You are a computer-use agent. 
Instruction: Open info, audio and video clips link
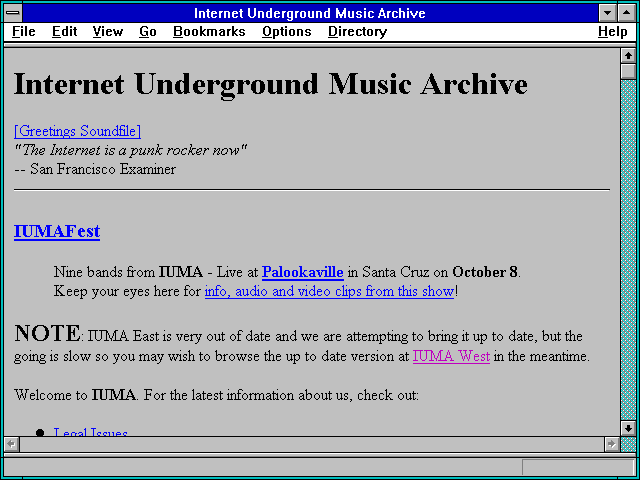329,291
